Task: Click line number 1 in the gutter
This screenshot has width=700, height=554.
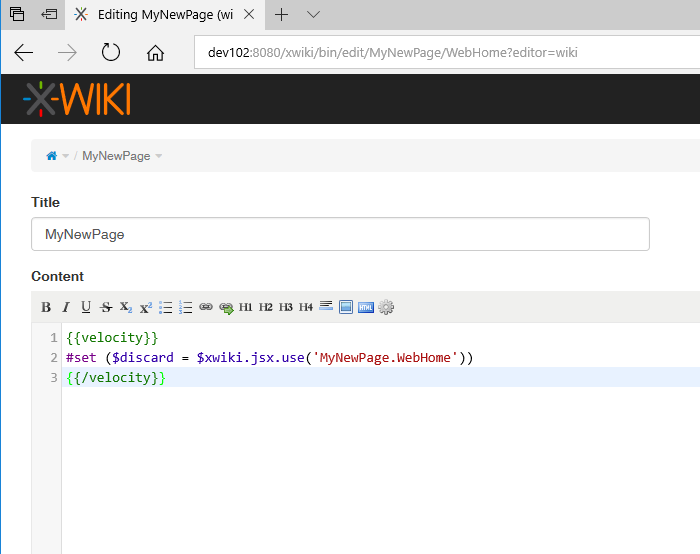Action: click(x=54, y=337)
